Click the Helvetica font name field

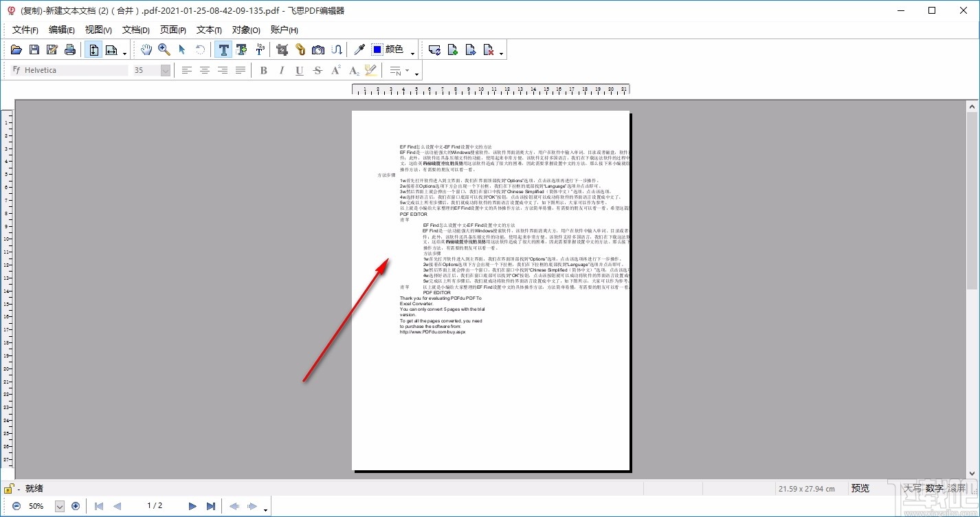tap(70, 70)
